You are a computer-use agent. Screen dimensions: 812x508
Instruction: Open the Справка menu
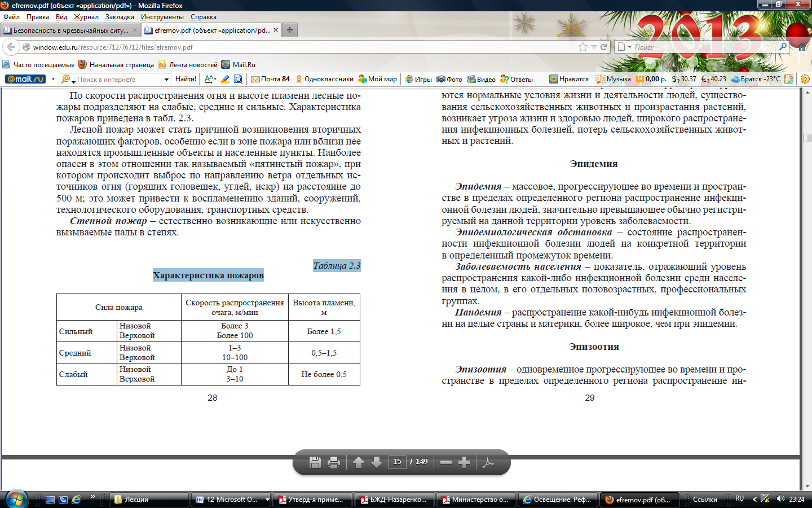[204, 17]
